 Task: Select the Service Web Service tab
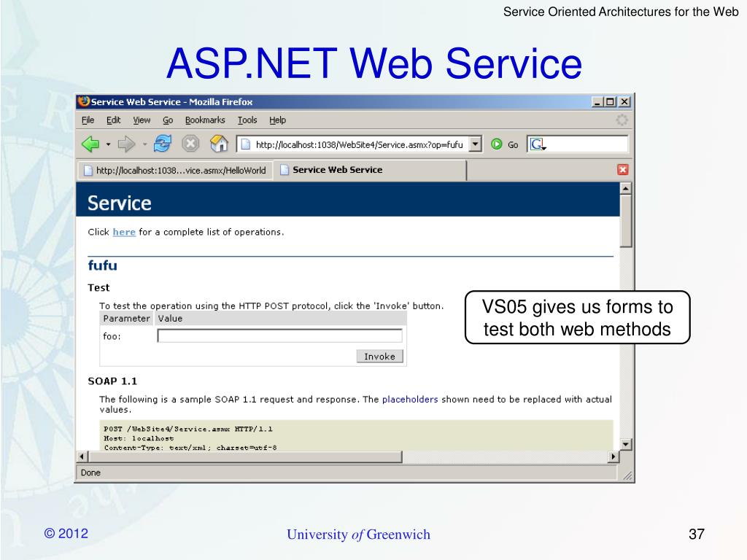tap(370, 170)
